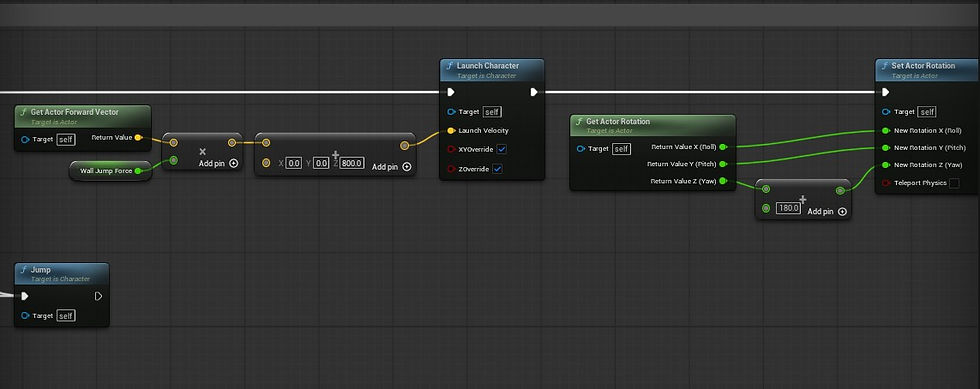Click the Set Actor Rotation execution pin
Screen dimensions: 980x389
point(886,92)
